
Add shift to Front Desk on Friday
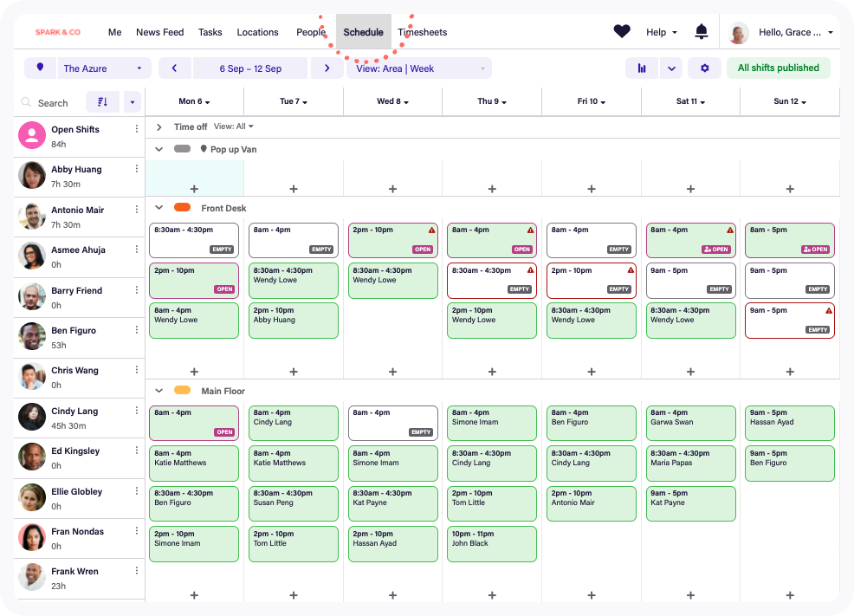(x=592, y=372)
